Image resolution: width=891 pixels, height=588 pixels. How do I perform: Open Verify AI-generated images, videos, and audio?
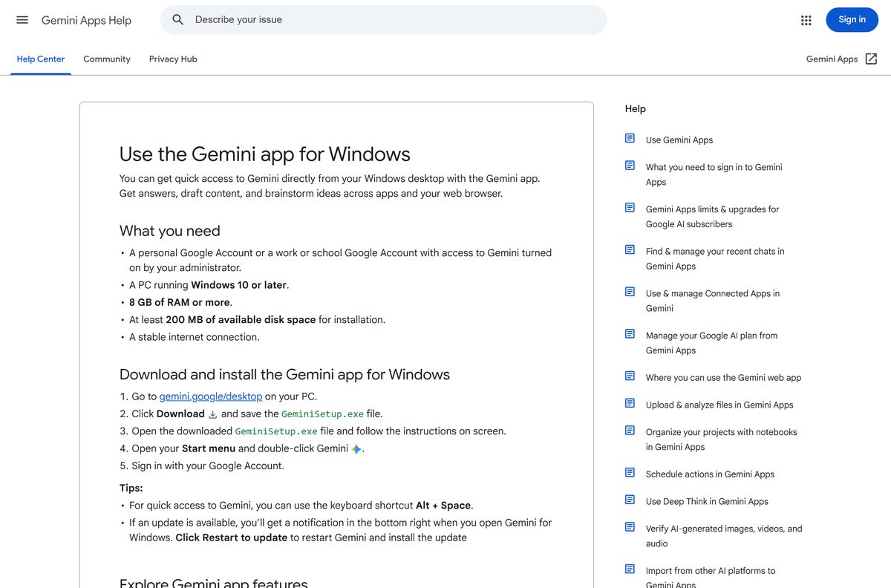click(724, 536)
